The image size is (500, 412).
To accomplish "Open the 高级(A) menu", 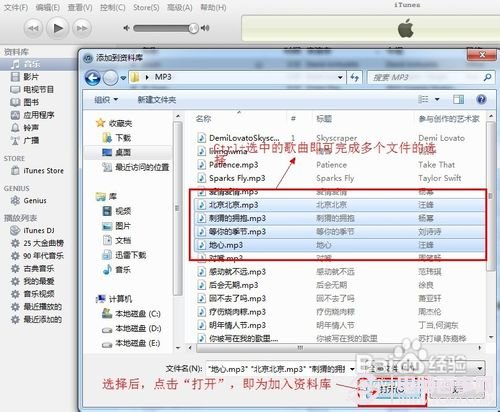I will (180, 7).
